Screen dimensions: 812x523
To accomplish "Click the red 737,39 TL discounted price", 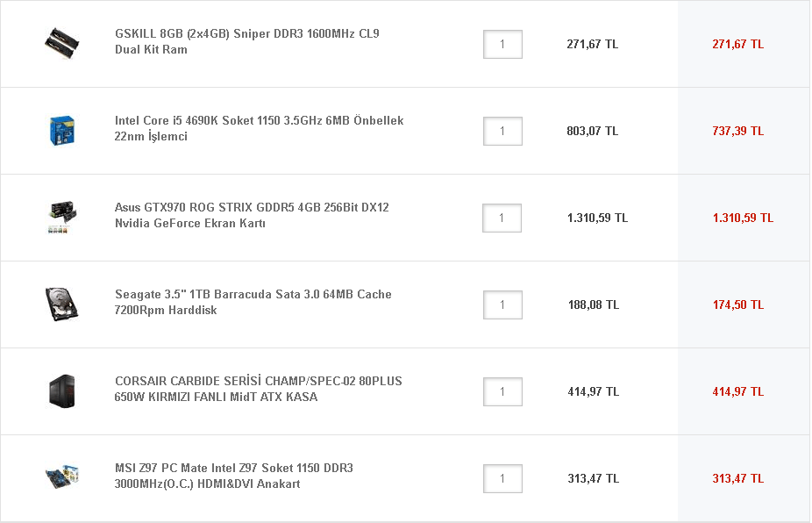I will tap(737, 131).
